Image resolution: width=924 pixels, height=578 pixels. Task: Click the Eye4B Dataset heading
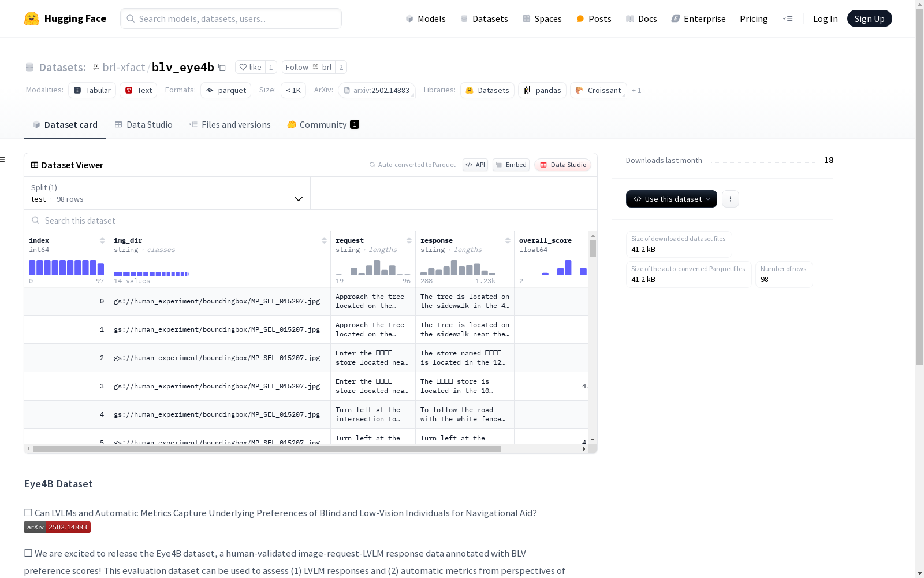[58, 484]
